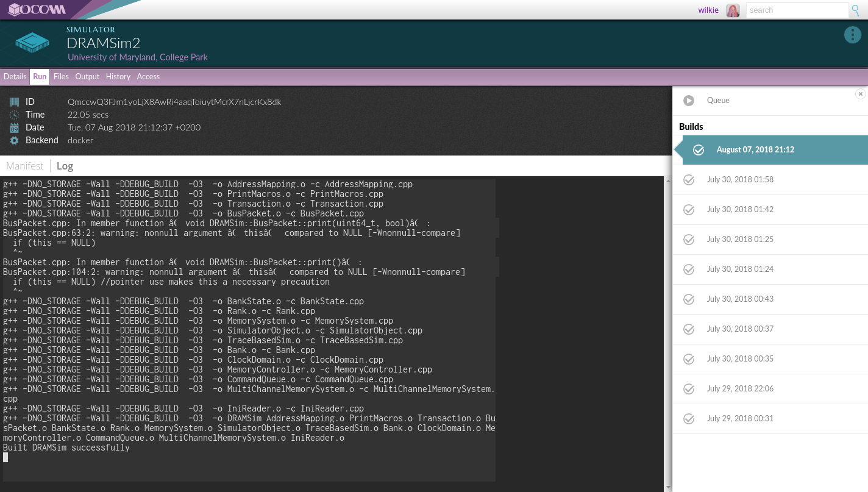Click the docker backend value
This screenshot has width=868, height=492.
(x=80, y=140)
